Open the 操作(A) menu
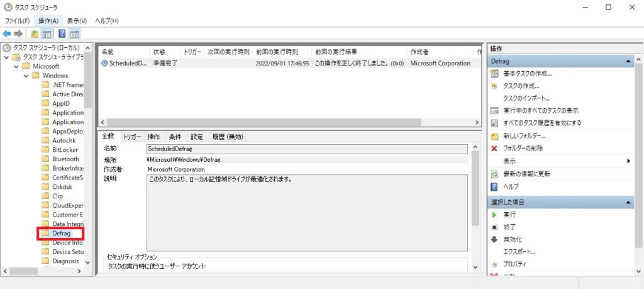 coord(48,21)
